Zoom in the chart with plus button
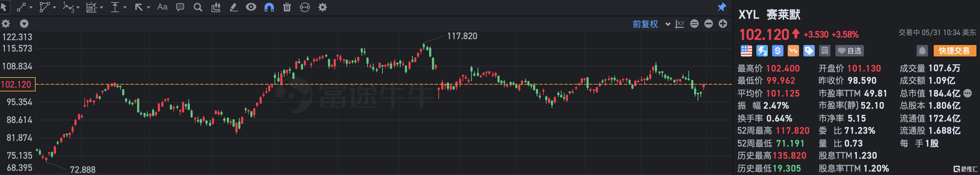Screen dimensions: 980x175 click(x=723, y=24)
